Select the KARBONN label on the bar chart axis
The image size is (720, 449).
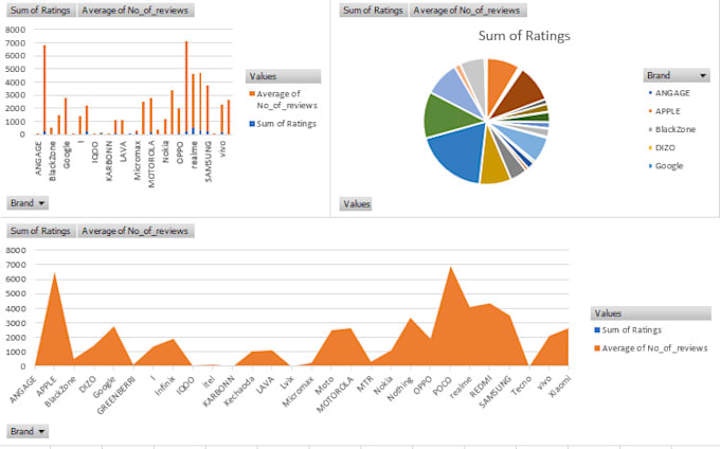[109, 161]
